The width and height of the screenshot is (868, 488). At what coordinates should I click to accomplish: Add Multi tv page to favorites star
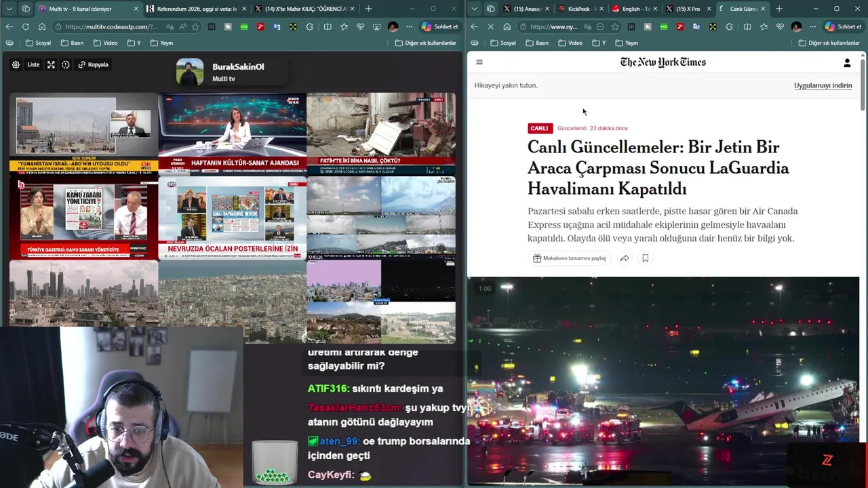point(195,26)
